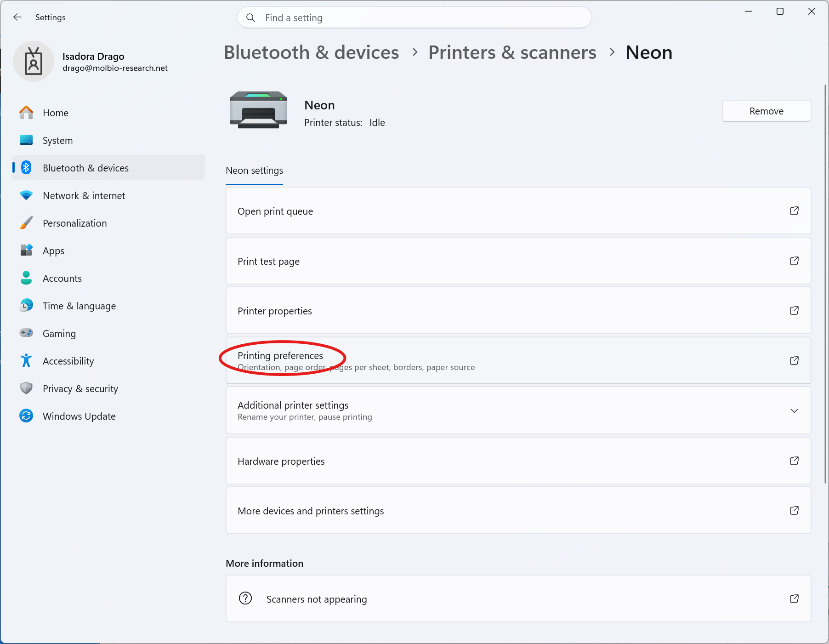Open Accessibility settings
This screenshot has width=829, height=644.
click(x=108, y=361)
